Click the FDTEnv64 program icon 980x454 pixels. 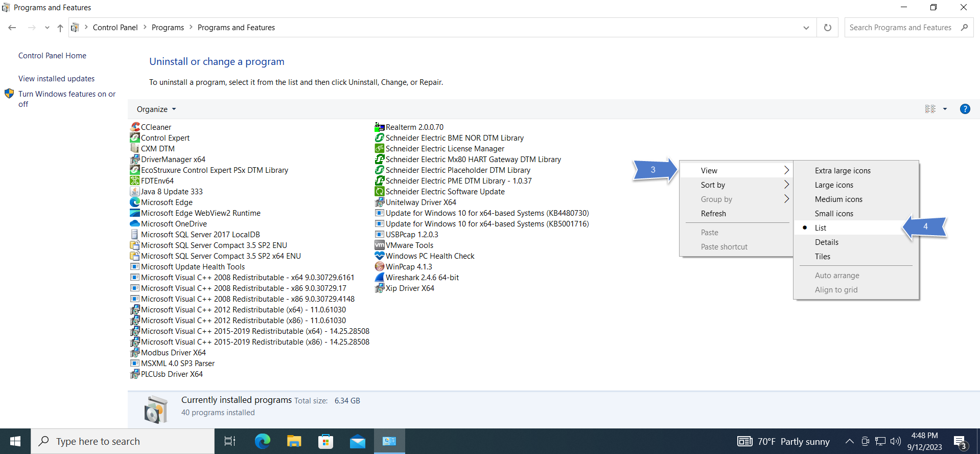[x=135, y=180]
